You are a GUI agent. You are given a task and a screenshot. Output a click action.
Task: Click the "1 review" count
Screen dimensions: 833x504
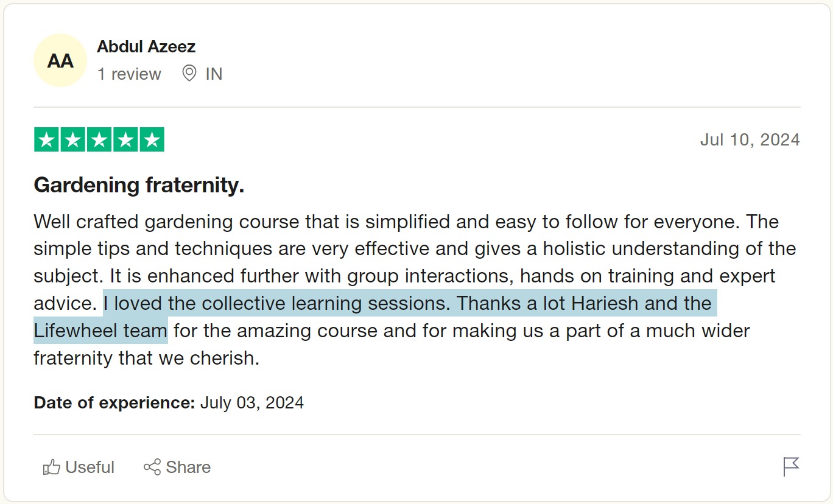pyautogui.click(x=129, y=74)
